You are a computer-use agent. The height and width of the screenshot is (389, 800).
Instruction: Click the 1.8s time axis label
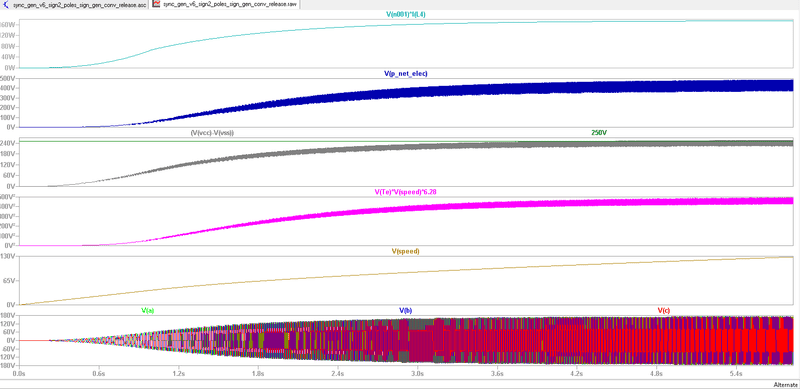click(258, 374)
